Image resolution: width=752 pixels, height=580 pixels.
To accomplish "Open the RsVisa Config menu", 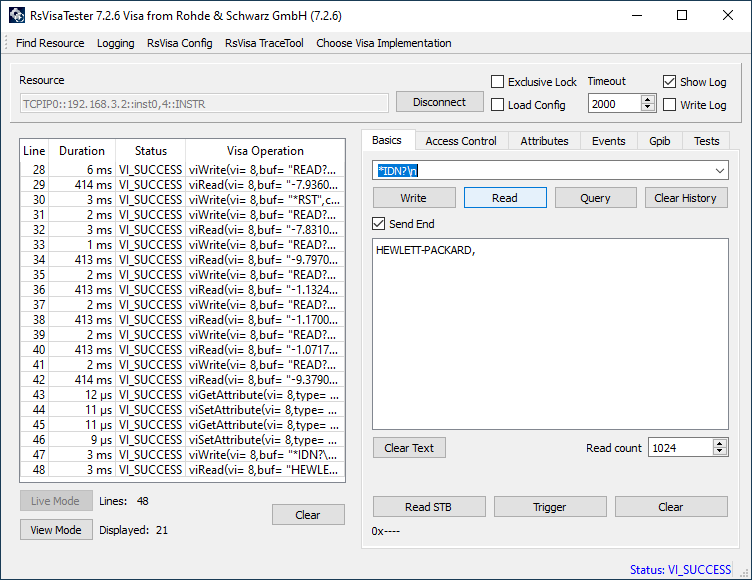I will tap(179, 43).
